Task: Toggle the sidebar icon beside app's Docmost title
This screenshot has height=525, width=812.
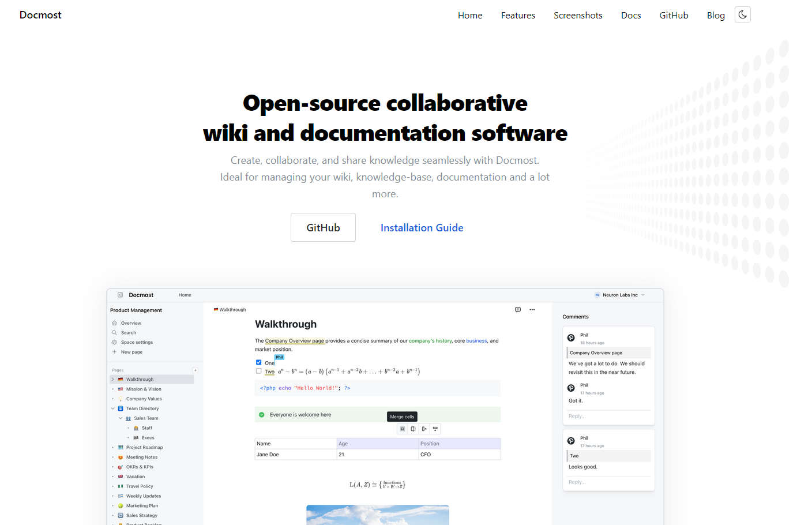Action: [120, 295]
